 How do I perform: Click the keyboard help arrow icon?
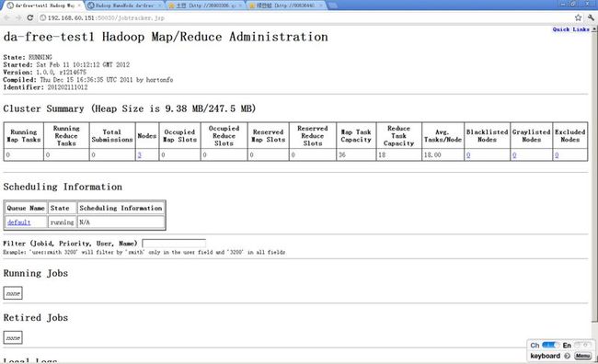[567, 356]
